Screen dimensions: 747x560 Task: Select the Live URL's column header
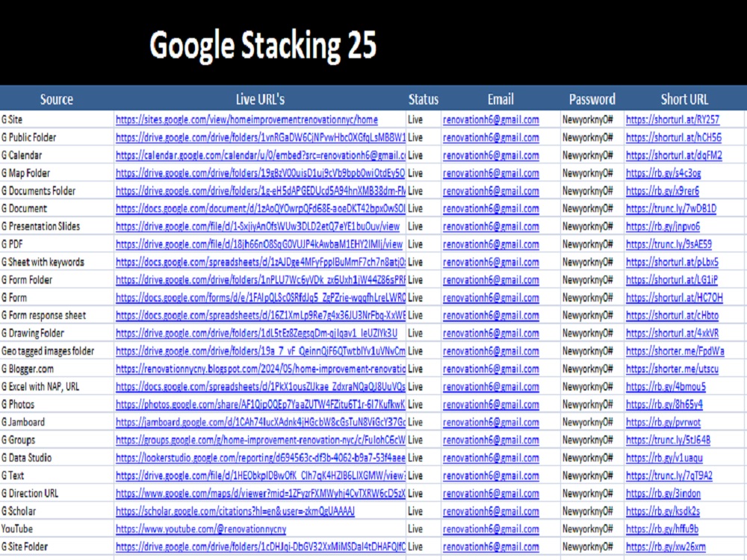point(260,99)
